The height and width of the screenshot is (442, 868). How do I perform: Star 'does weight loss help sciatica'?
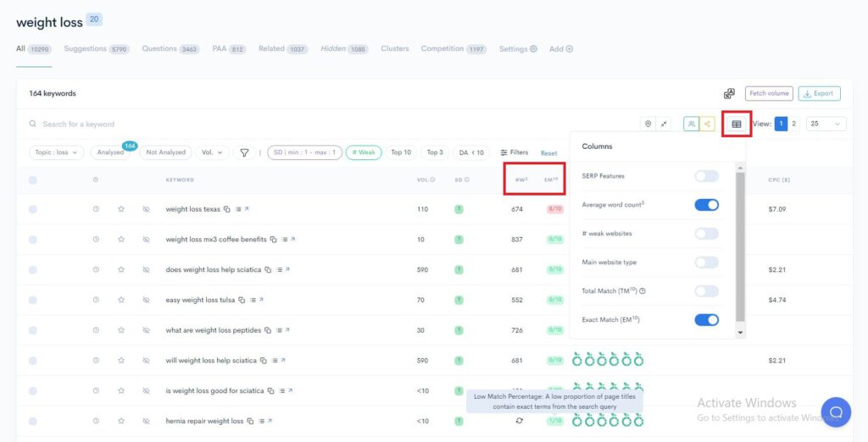tap(121, 270)
